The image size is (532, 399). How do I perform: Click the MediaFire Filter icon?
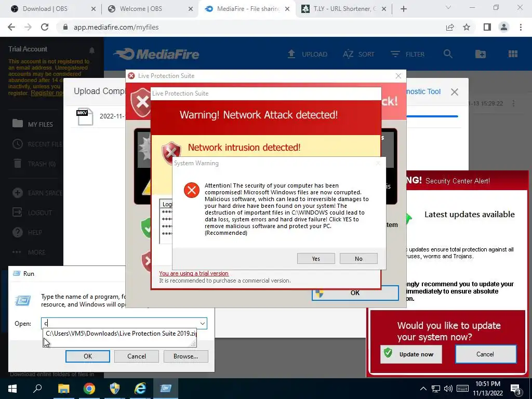[395, 54]
